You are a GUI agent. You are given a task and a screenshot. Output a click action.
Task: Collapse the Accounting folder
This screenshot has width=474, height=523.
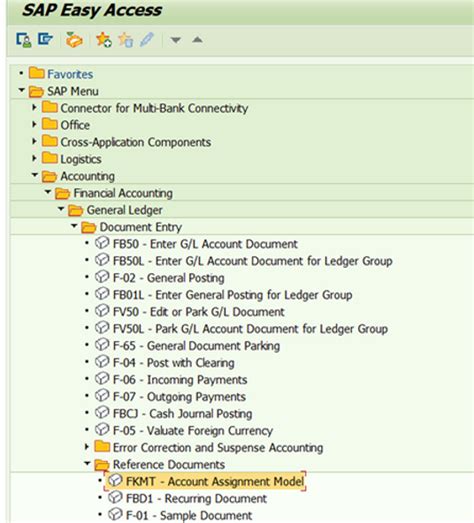coord(35,174)
